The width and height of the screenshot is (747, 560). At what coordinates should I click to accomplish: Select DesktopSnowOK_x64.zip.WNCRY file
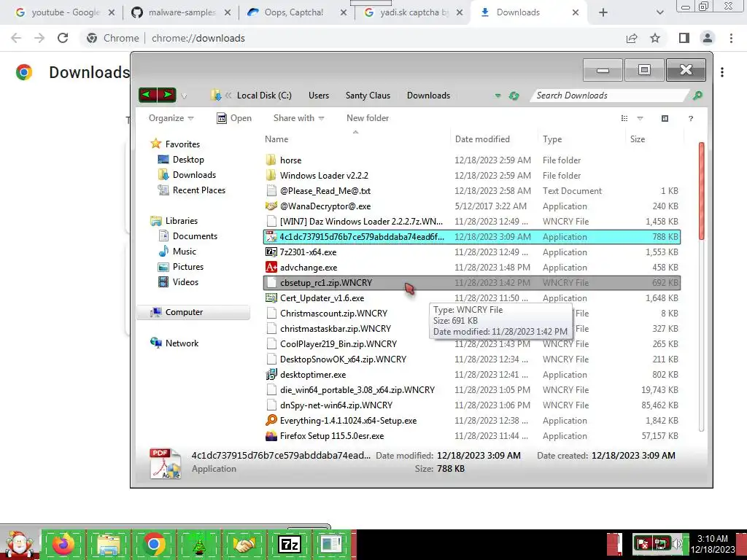(472, 359)
